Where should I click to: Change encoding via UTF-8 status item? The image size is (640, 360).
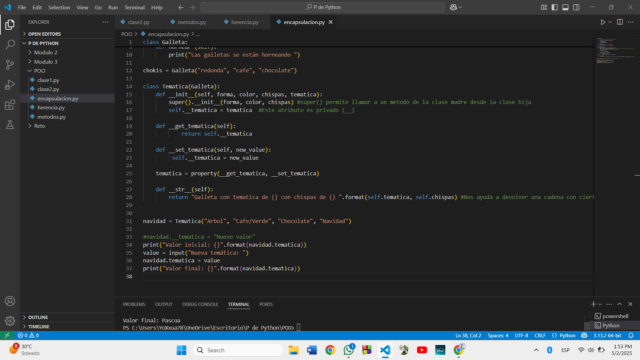coord(521,336)
